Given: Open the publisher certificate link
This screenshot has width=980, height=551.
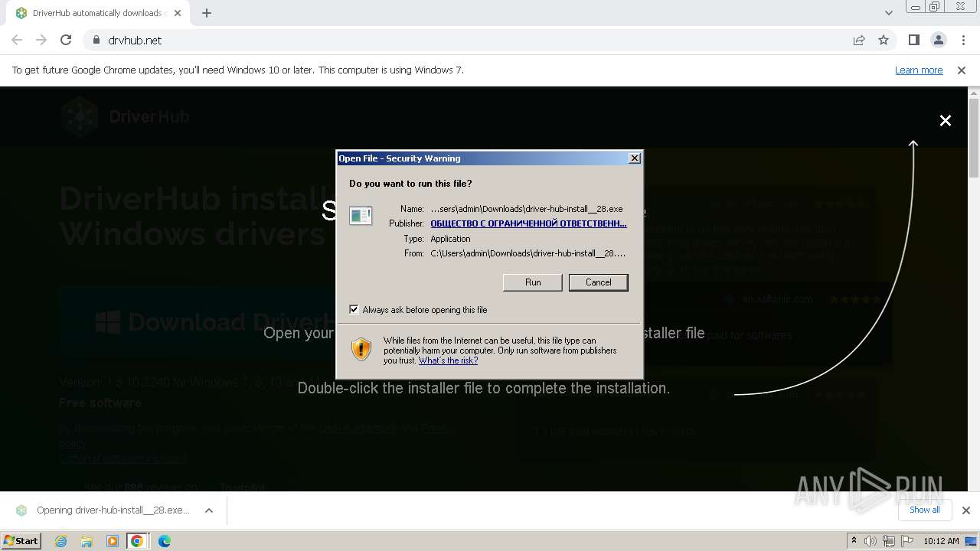Looking at the screenshot, I should (x=528, y=223).
